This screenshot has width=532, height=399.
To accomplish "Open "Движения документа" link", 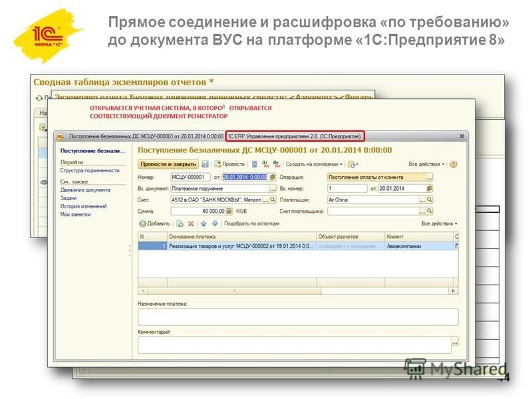I will click(85, 190).
